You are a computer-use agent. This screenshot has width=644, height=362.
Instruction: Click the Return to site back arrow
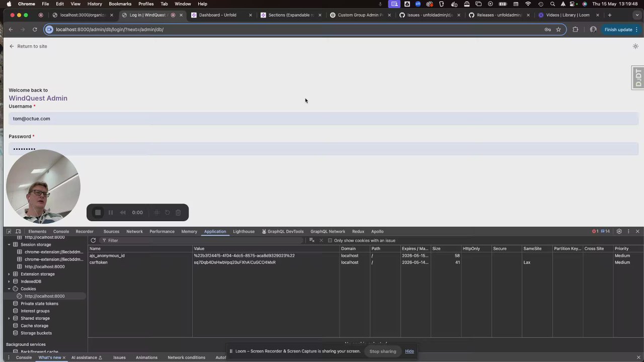12,46
